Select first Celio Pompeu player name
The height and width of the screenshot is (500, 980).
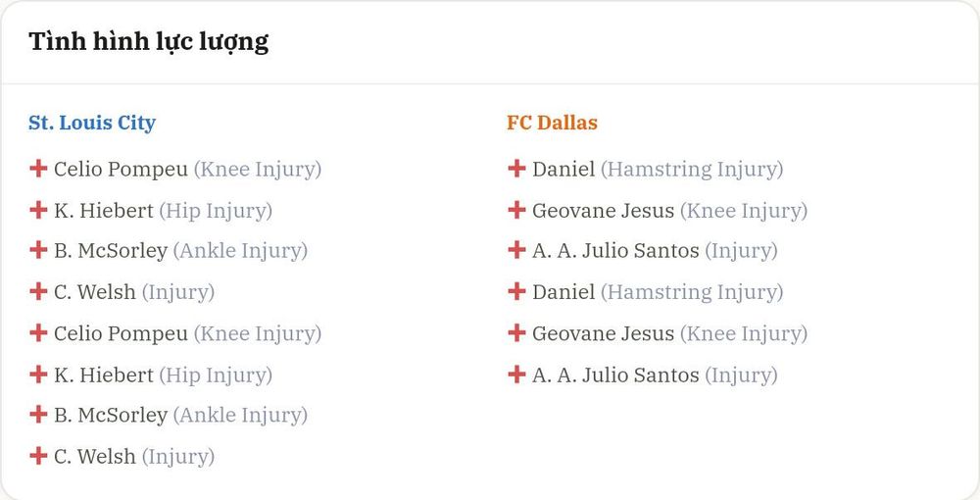(x=121, y=170)
